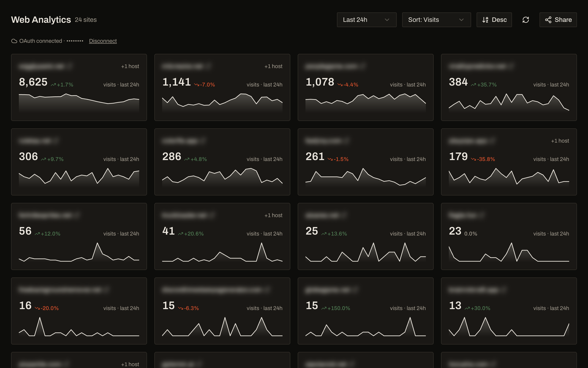
Task: Click the -1.5% change value
Action: pyautogui.click(x=341, y=159)
